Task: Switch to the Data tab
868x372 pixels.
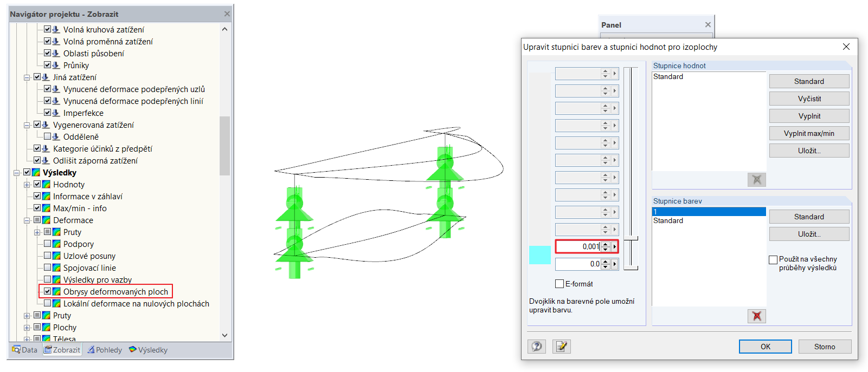Action: [25, 350]
